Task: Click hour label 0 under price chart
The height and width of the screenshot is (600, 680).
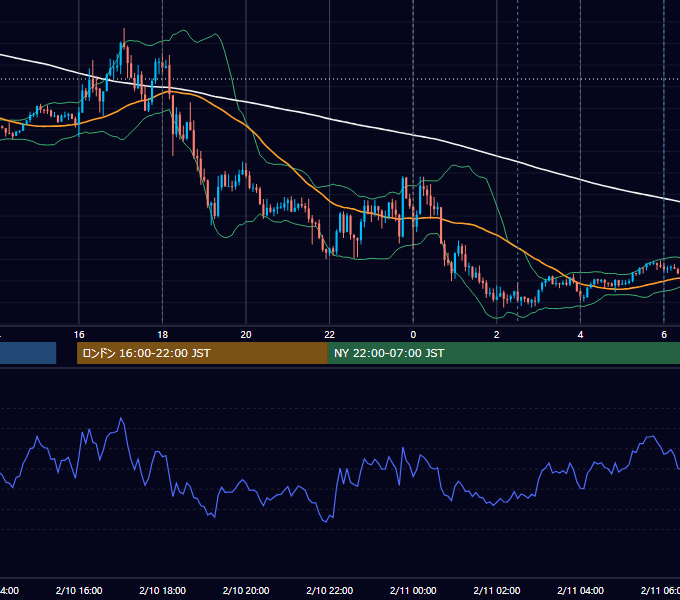Action: [x=413, y=335]
